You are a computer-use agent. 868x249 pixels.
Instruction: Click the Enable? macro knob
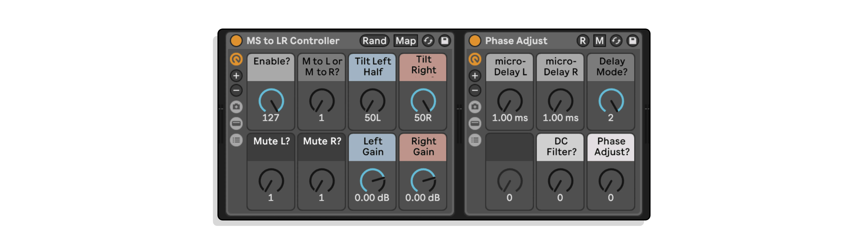point(271,101)
